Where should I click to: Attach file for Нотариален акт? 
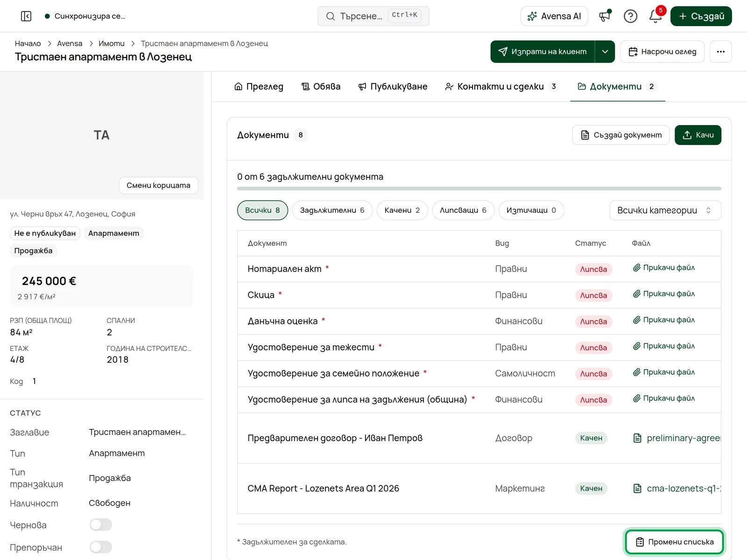[x=664, y=268]
